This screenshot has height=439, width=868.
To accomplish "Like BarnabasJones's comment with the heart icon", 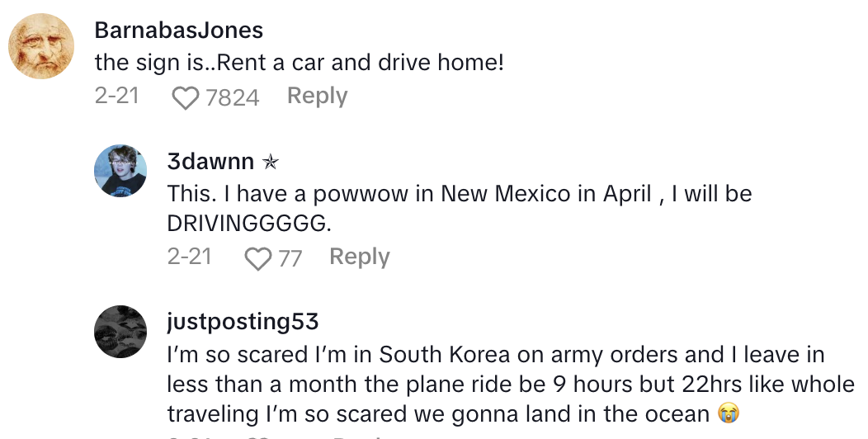I will coord(186,98).
